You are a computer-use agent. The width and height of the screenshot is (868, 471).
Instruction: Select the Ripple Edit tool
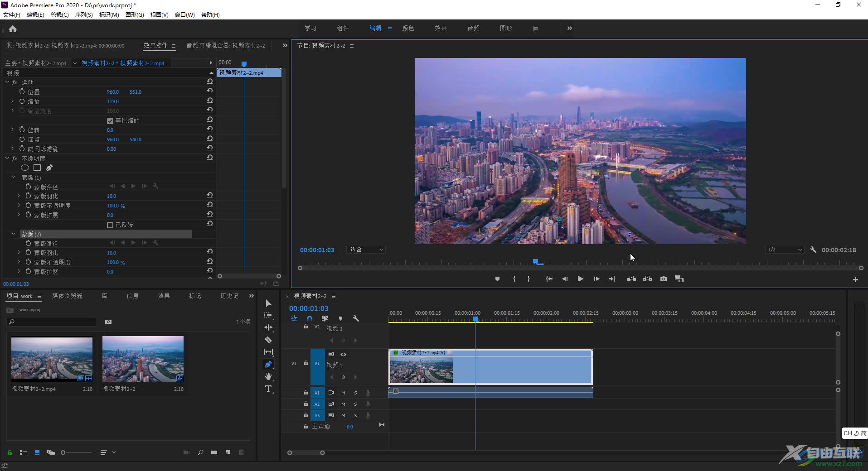[268, 327]
